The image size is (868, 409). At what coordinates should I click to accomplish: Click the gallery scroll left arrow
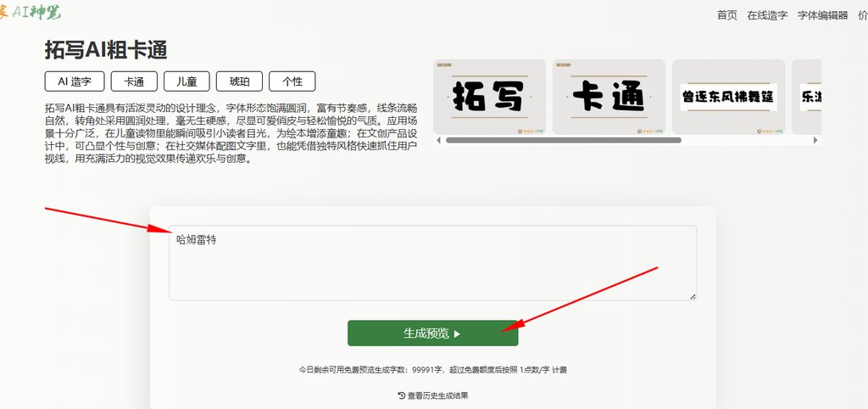pos(438,140)
